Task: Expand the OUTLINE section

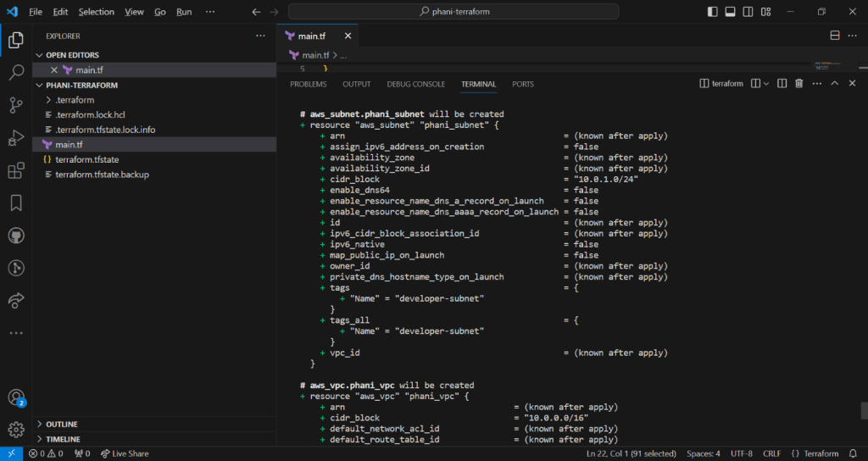Action: tap(62, 425)
